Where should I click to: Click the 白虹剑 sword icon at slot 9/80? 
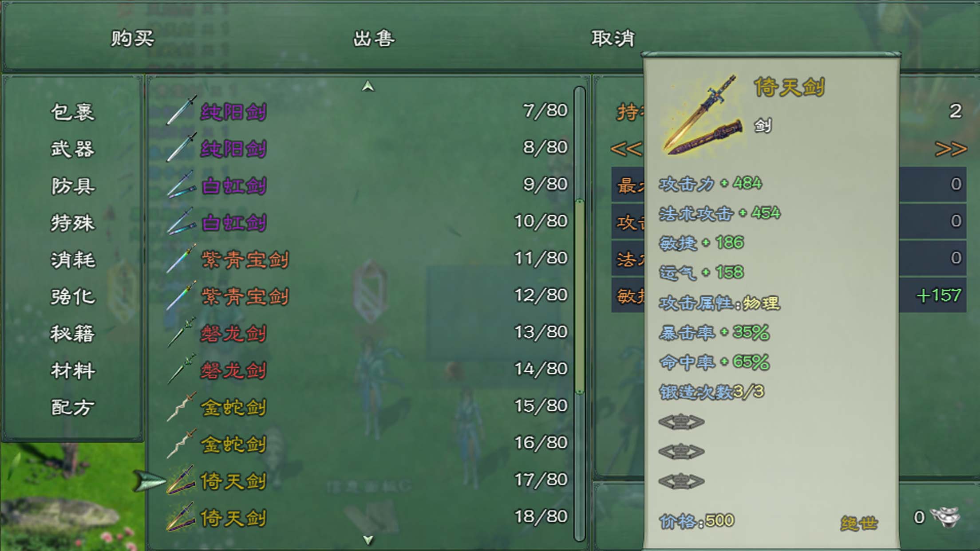click(x=181, y=185)
